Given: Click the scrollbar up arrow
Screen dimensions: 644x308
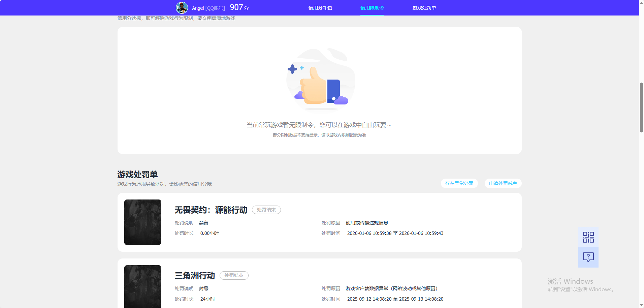Looking at the screenshot, I should [641, 2].
